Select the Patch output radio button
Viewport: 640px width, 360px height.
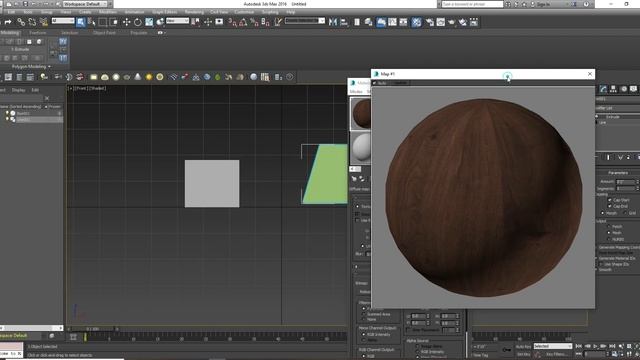tap(609, 226)
